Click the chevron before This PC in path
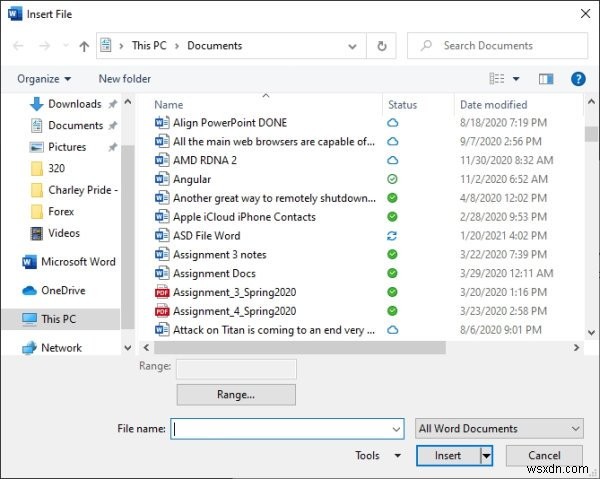The image size is (600, 479). 121,46
